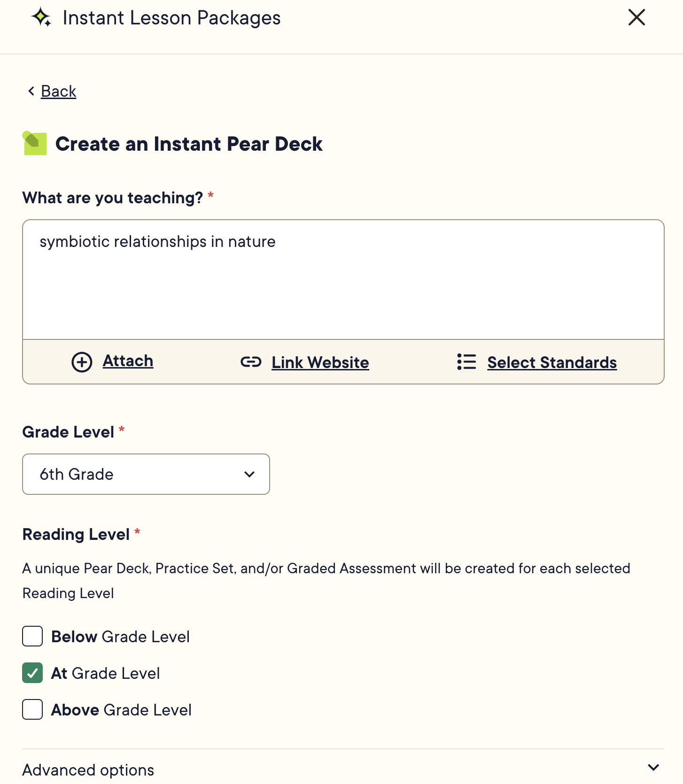Select Standards for the lesson
This screenshot has width=683, height=784.
[552, 362]
